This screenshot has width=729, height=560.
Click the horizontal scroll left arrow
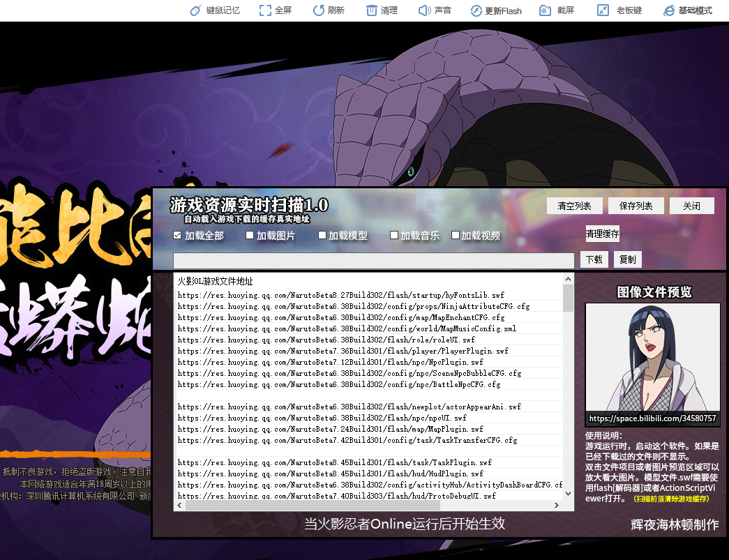point(179,505)
